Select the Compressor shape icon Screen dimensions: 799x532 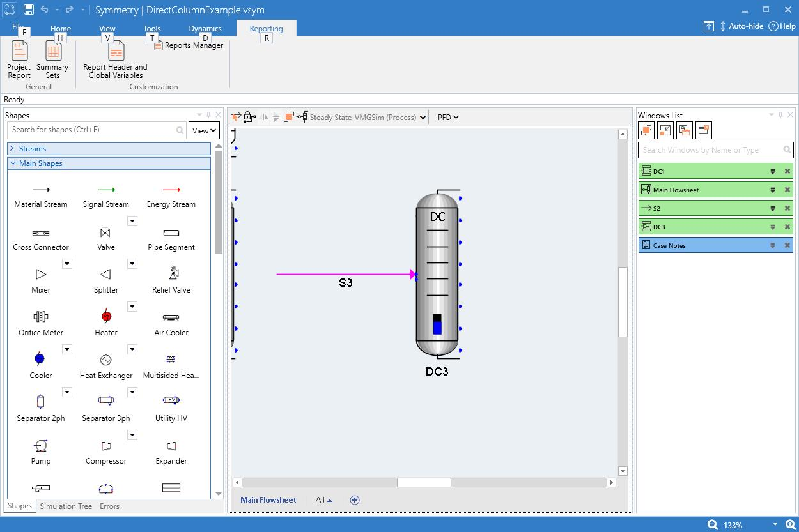point(106,446)
